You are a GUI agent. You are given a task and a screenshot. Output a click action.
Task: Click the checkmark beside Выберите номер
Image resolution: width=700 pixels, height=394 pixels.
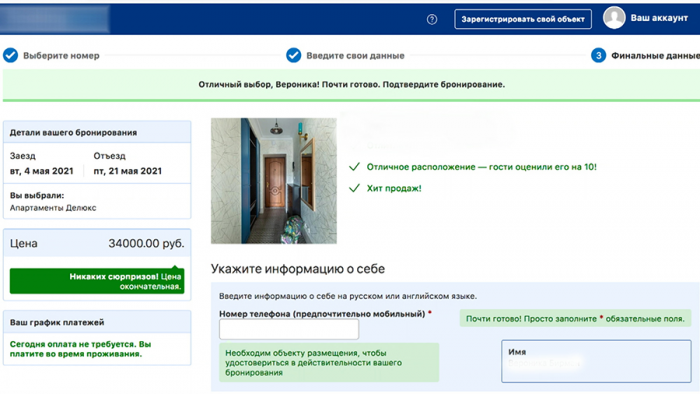pos(10,55)
